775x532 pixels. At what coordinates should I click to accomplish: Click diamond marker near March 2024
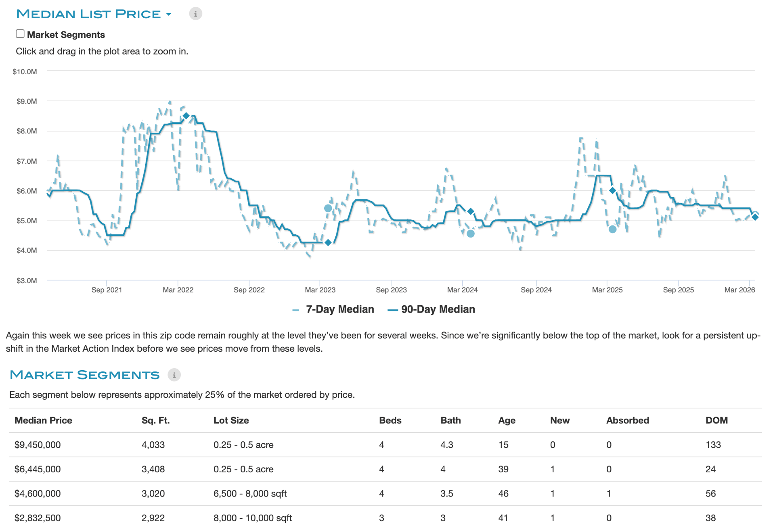click(471, 211)
